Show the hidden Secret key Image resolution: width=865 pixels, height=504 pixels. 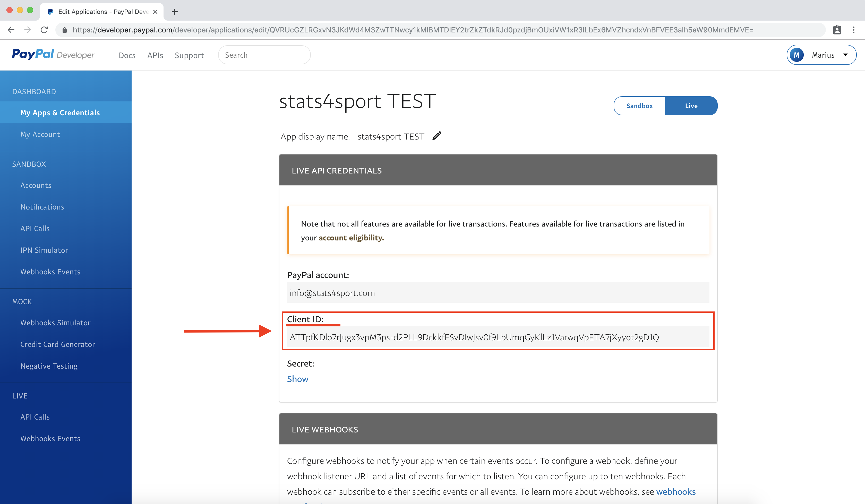click(x=298, y=379)
